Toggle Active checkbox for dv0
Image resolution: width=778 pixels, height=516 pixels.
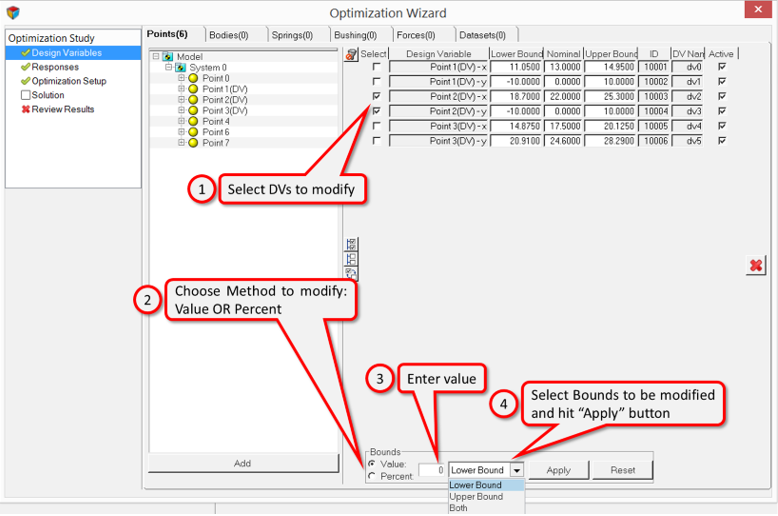tap(722, 66)
